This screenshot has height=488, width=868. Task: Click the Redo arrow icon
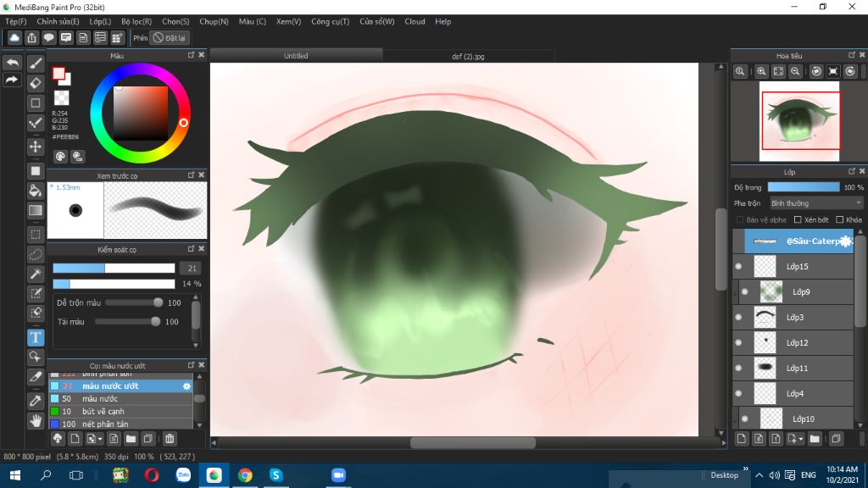coord(12,80)
